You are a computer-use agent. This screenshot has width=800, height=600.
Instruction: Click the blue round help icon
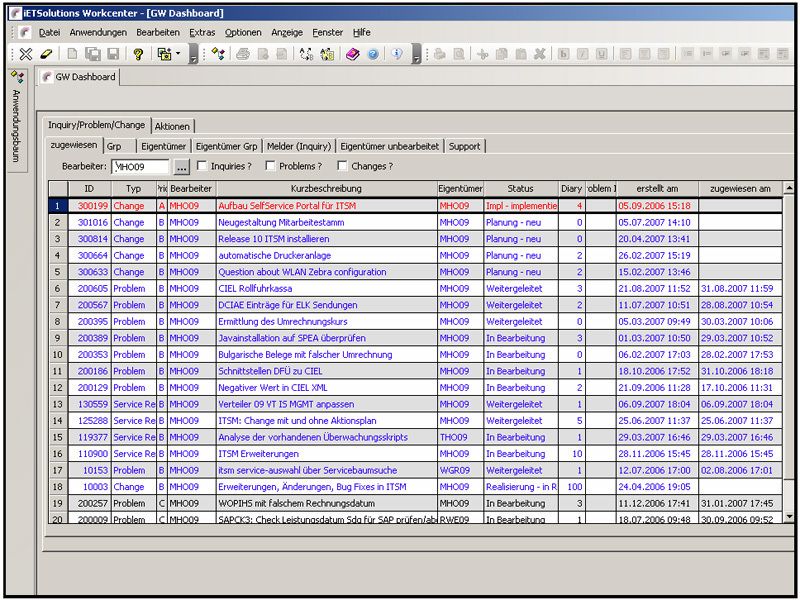[x=372, y=54]
